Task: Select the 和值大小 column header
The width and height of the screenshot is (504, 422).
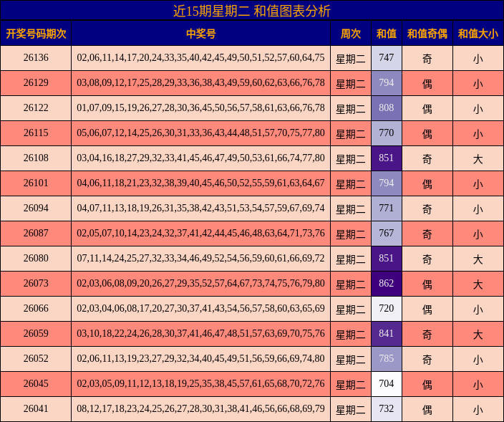Action: click(478, 34)
